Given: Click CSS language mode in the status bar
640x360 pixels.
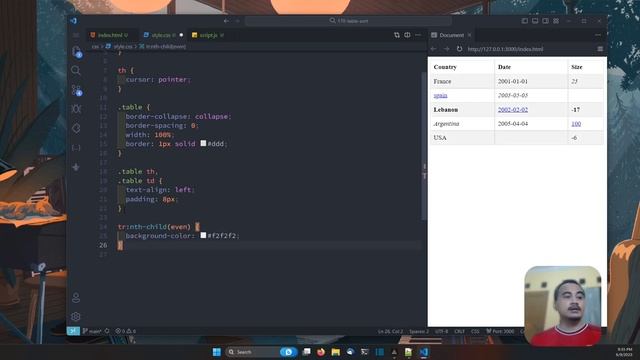Looking at the screenshot, I should (x=475, y=331).
